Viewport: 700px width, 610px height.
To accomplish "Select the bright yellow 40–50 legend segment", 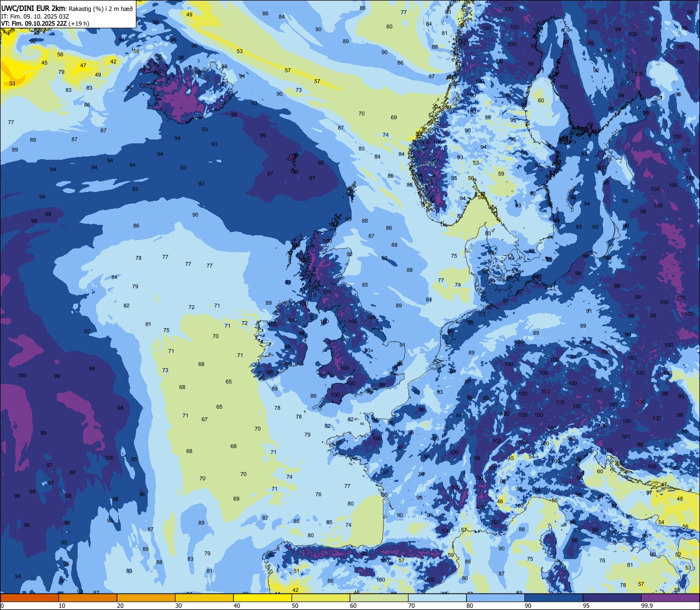I will [262, 597].
